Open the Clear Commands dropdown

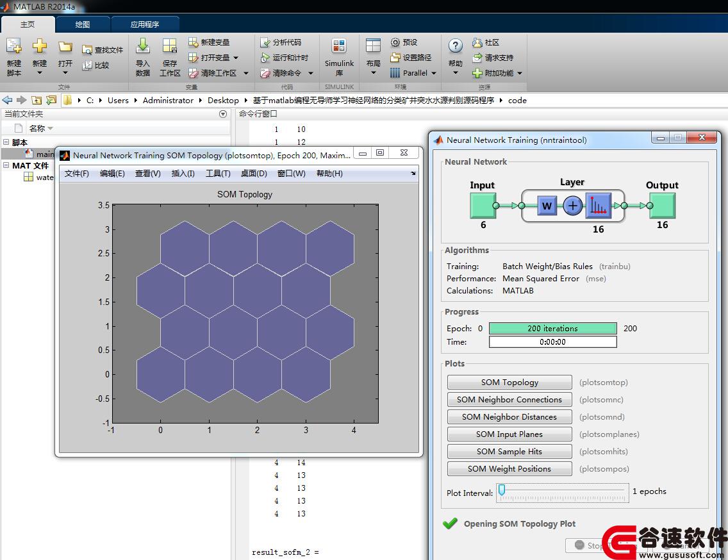(x=311, y=73)
